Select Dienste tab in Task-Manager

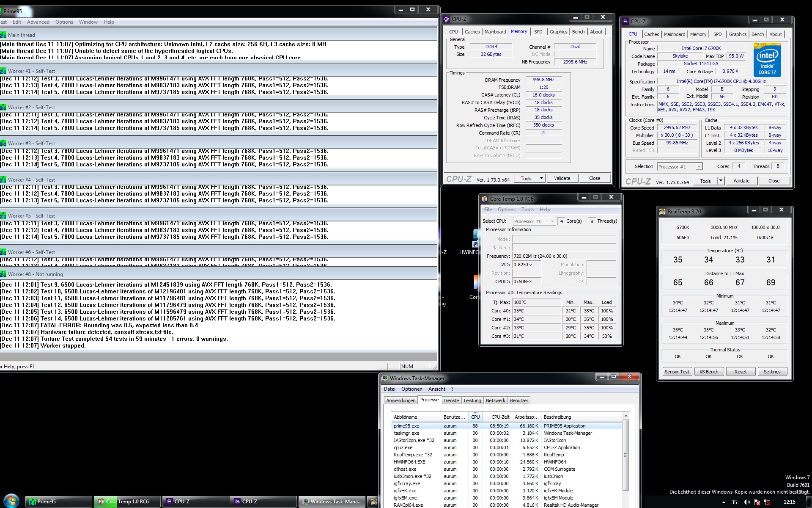click(x=451, y=400)
